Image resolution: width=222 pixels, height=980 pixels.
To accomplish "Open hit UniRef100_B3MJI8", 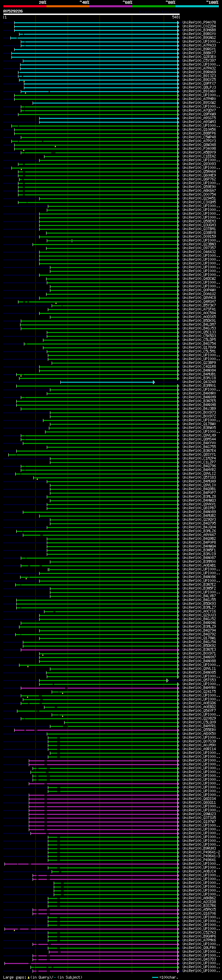I will coord(199,378).
